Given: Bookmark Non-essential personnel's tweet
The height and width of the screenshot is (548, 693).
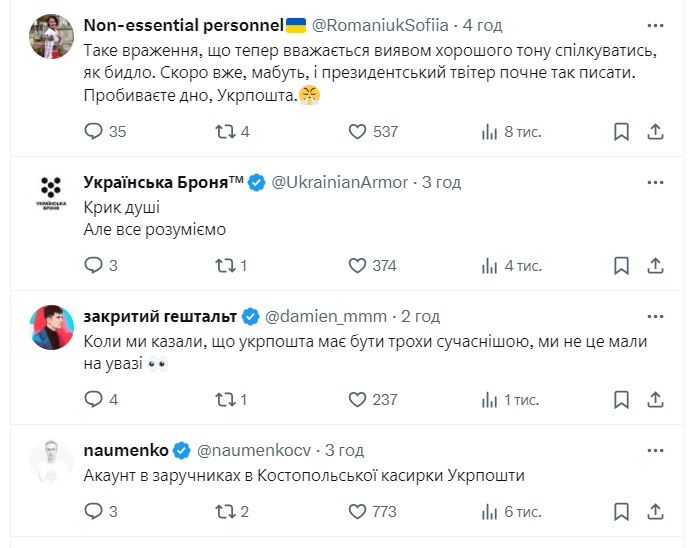Looking at the screenshot, I should 621,131.
